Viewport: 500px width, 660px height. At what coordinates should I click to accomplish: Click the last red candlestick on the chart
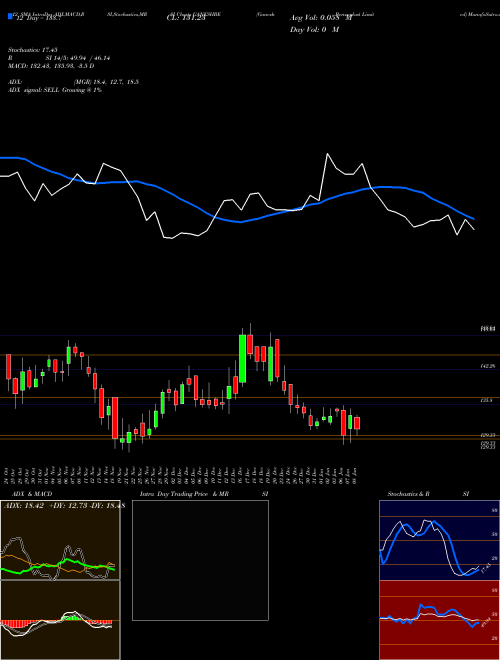[357, 423]
